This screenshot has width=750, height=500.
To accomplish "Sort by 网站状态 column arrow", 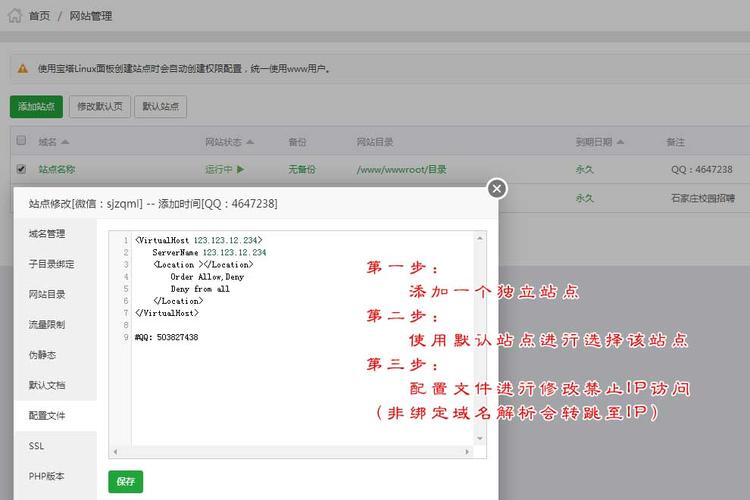I will 250,142.
